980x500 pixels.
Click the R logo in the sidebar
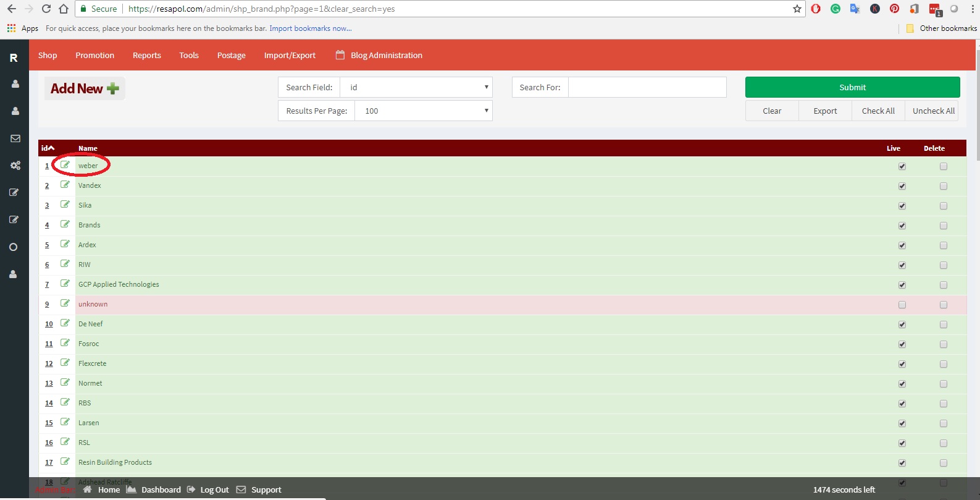(14, 57)
